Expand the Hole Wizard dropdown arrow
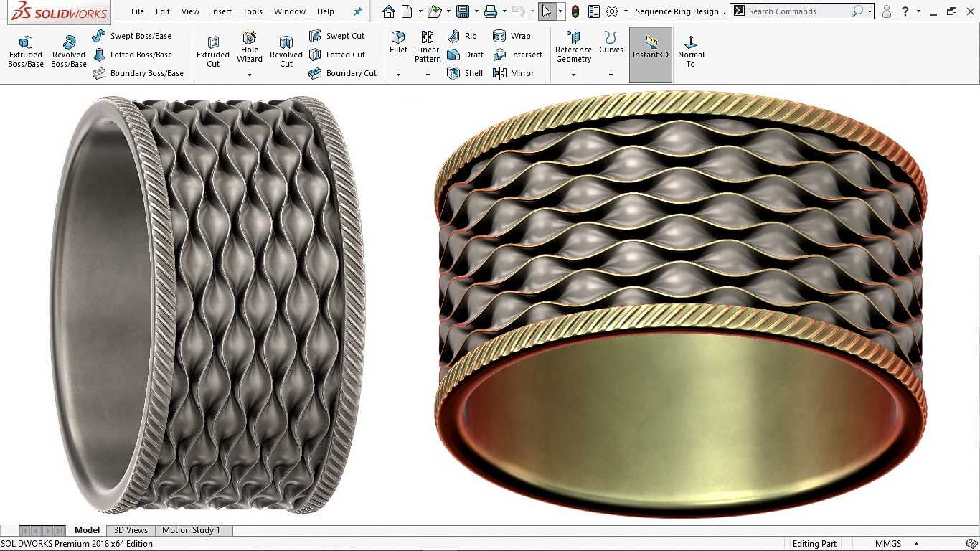The width and height of the screenshot is (980, 551). 250,75
